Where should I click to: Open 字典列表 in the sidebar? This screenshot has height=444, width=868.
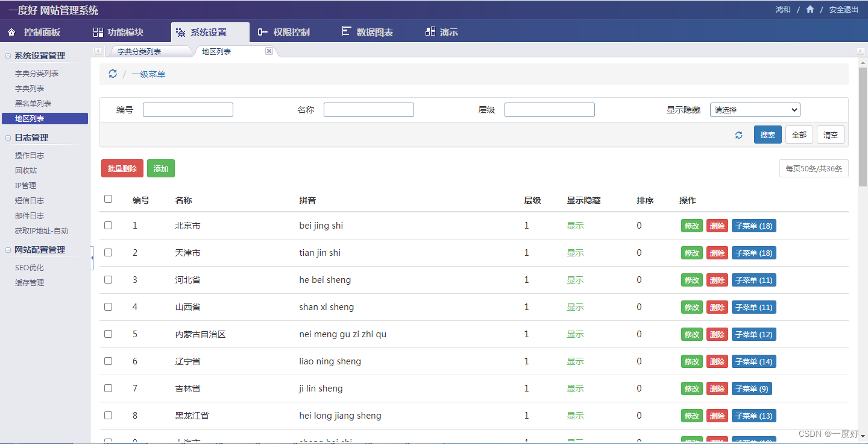tap(30, 89)
